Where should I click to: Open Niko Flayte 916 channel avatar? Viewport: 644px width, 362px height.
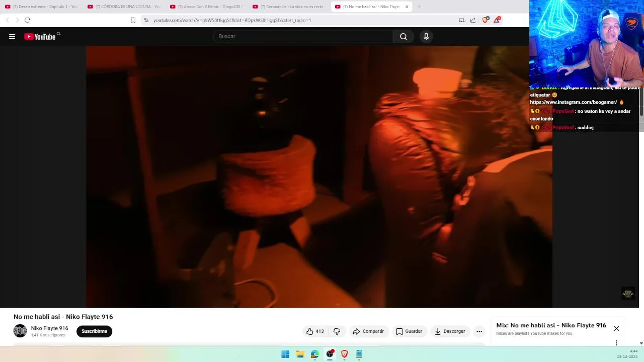20,331
